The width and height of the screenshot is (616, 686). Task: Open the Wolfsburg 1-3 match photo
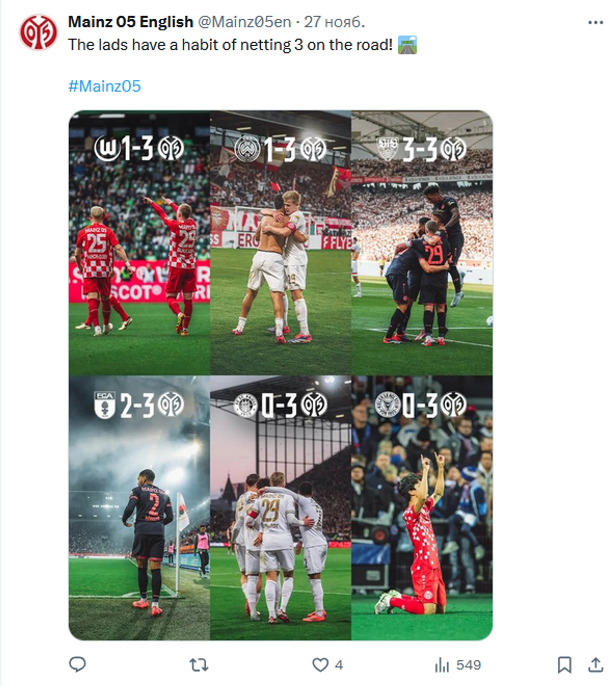click(x=139, y=243)
